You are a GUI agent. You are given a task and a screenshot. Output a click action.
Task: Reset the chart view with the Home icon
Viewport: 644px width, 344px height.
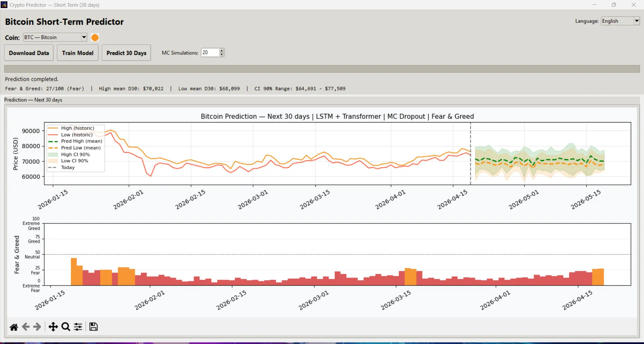click(14, 327)
